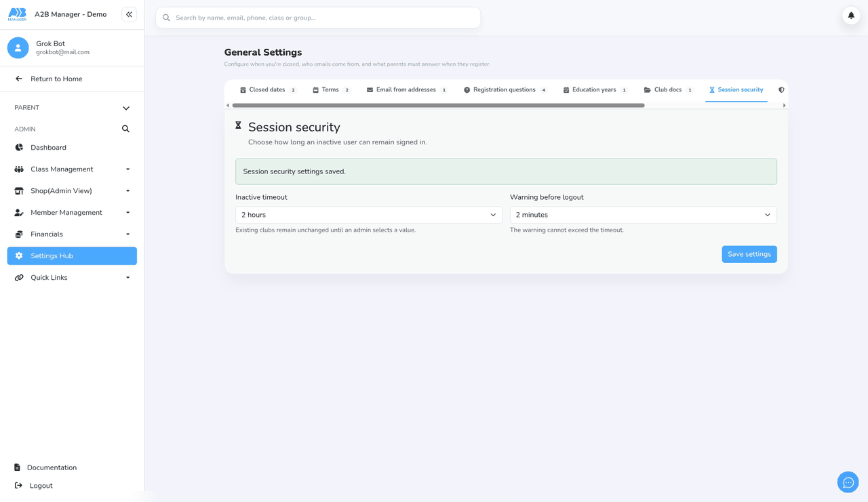Save the session security settings
Screen dimensions: 868x502
tap(749, 254)
